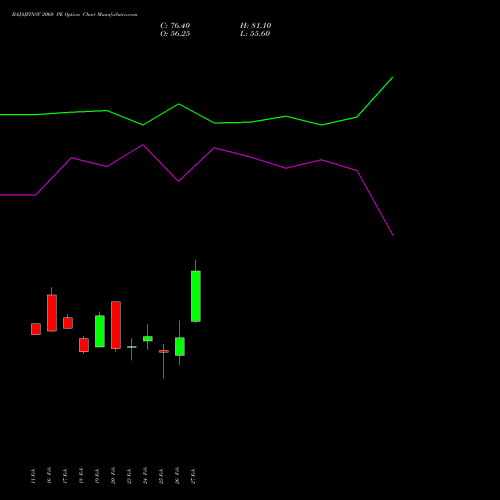
Task: Click the "25 Feb" date axis label
Action: pyautogui.click(x=161, y=475)
